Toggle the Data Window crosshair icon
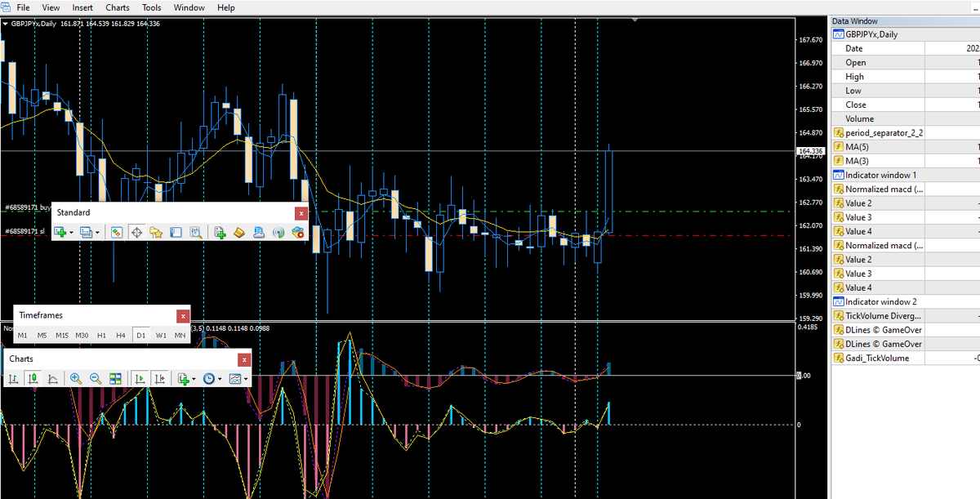This screenshot has height=499, width=980. (136, 232)
